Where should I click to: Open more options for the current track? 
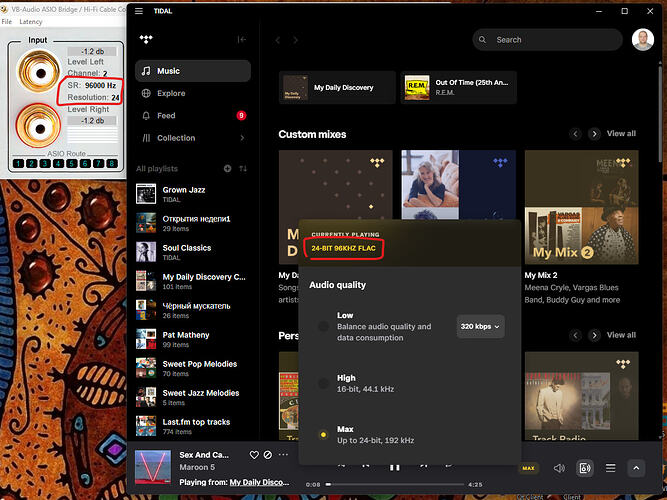tap(283, 454)
